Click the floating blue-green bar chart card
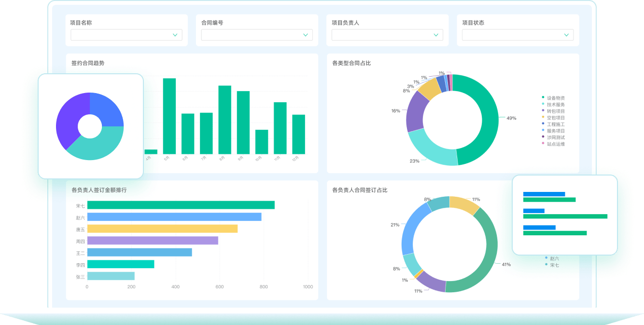The width and height of the screenshot is (644, 325). point(565,215)
